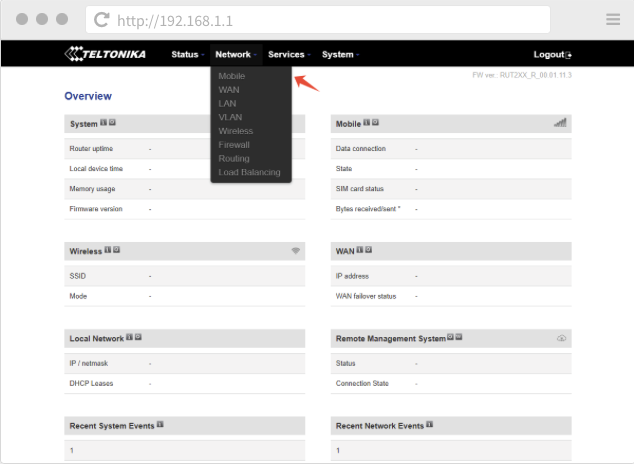Click the SSID row label
The image size is (634, 464).
pyautogui.click(x=78, y=276)
